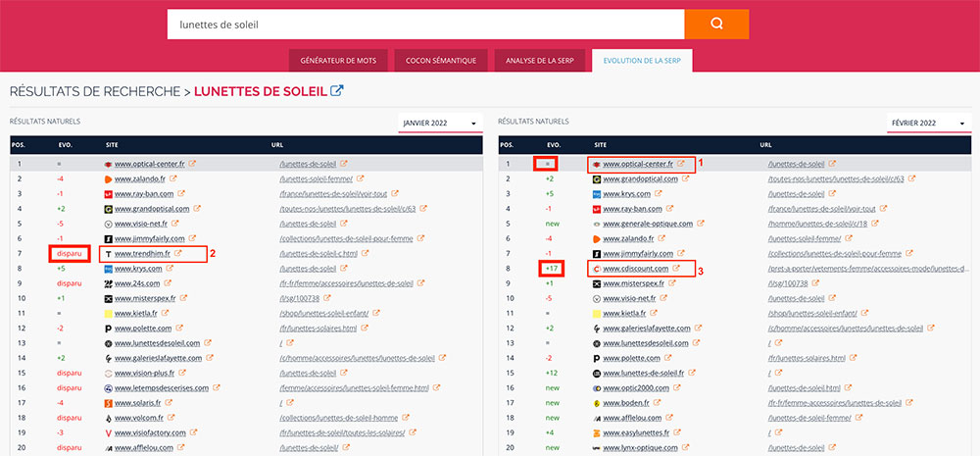Open external-link icon after /fr-fr/femme/accessoires/lunettes-de-soleil URL
This screenshot has width=980, height=456.
tap(420, 283)
